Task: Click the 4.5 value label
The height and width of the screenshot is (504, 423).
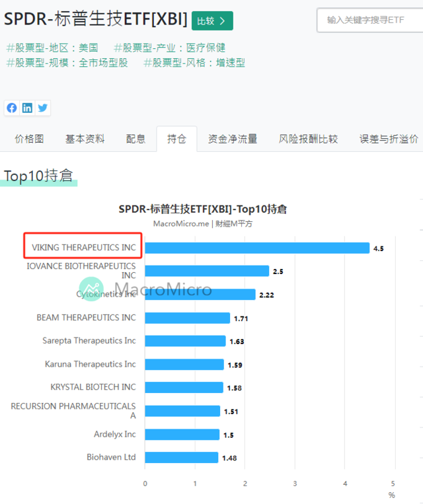Action: coord(378,248)
